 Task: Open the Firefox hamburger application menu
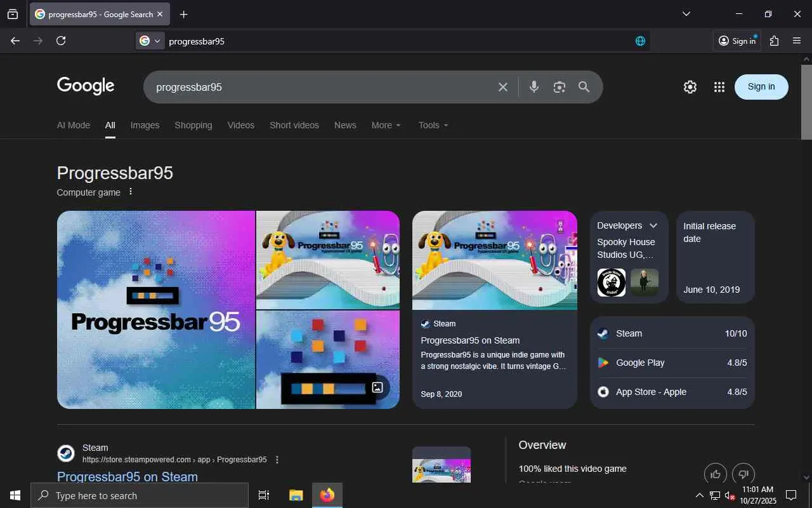point(797,41)
